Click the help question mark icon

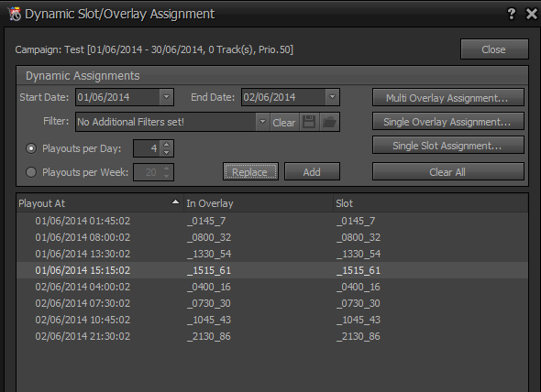(x=512, y=14)
